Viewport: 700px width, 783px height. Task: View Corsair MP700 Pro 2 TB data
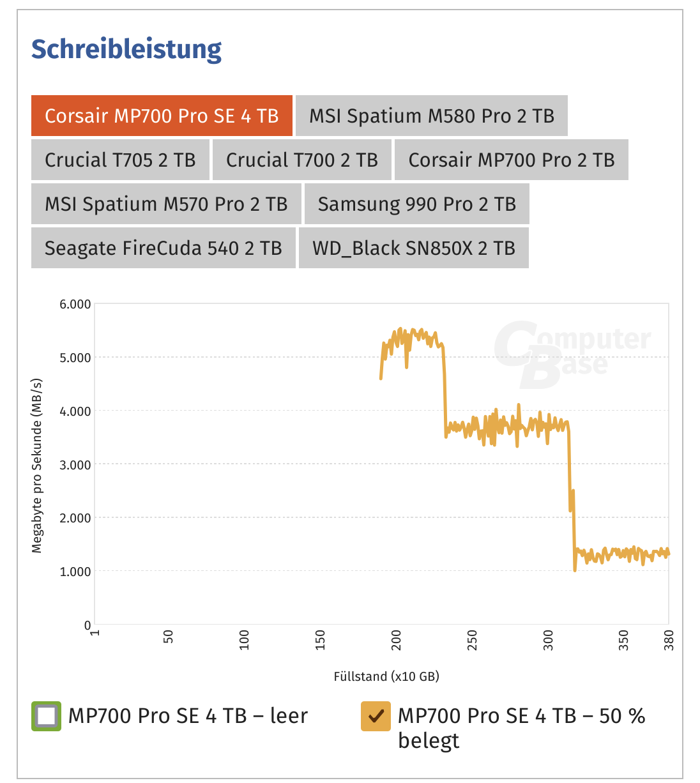coord(512,160)
